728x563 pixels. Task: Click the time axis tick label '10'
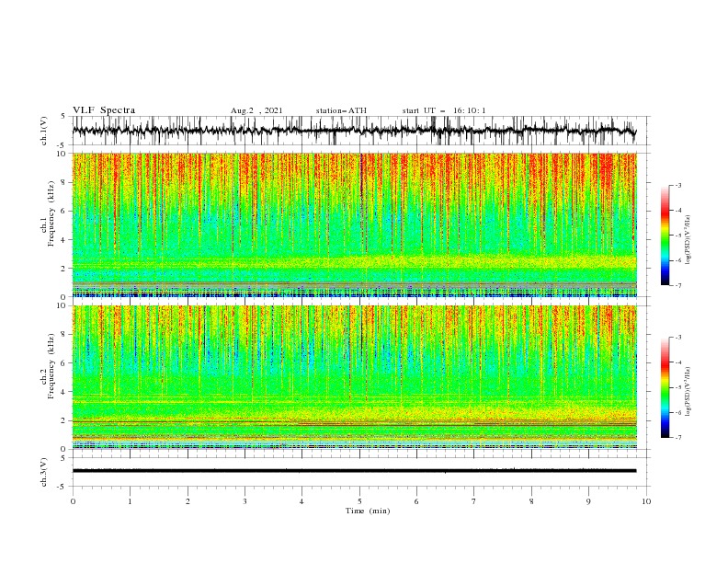click(646, 501)
